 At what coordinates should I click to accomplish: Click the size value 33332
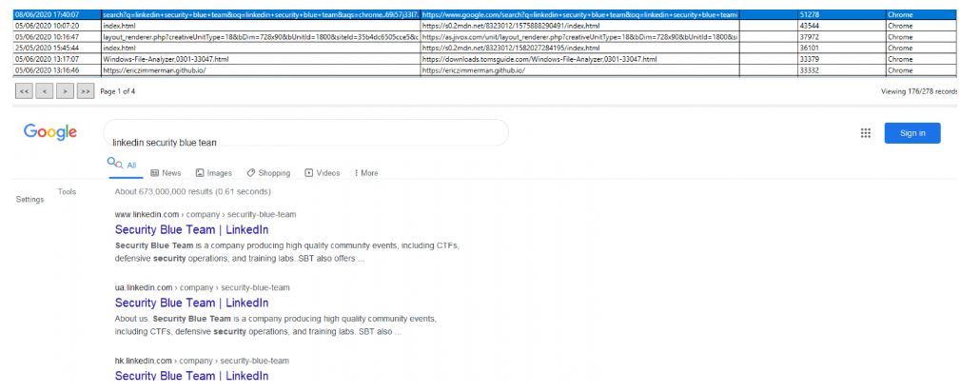tap(809, 70)
